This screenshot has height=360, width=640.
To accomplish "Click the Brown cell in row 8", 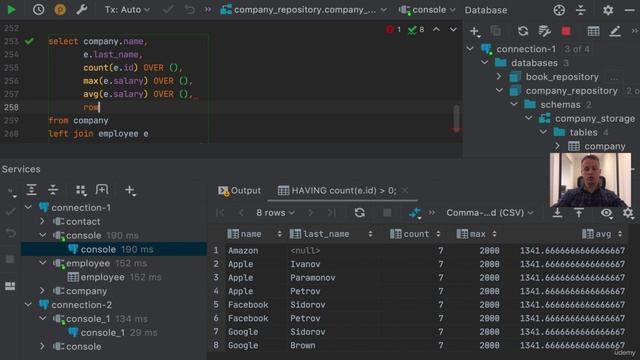I will [302, 345].
